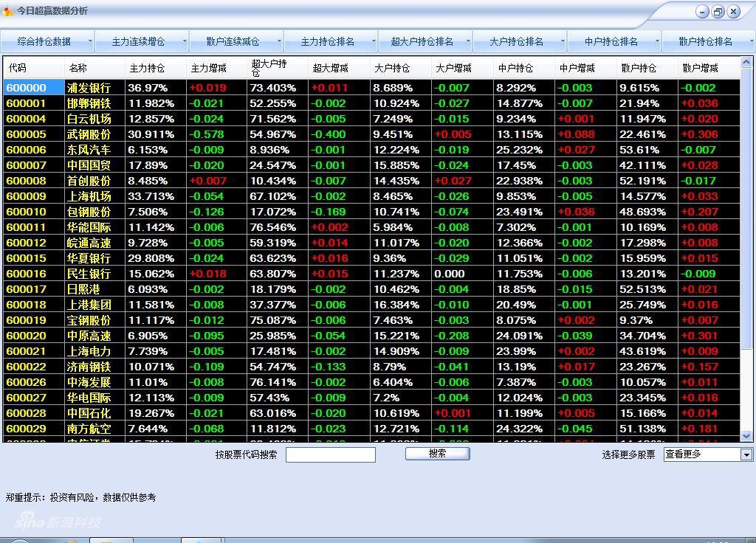Sort by 中户持仓 column header
Viewport: 756px width, 543px height.
point(524,69)
